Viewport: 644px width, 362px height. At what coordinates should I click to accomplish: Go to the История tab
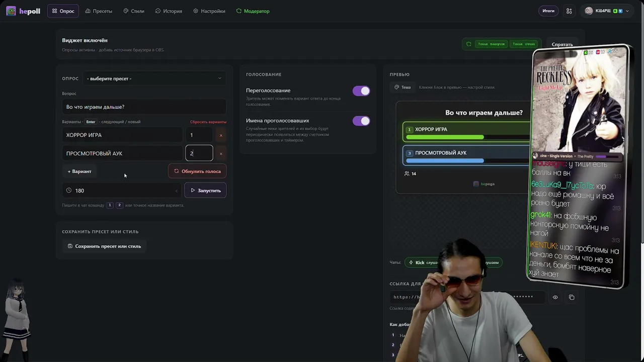coord(169,11)
